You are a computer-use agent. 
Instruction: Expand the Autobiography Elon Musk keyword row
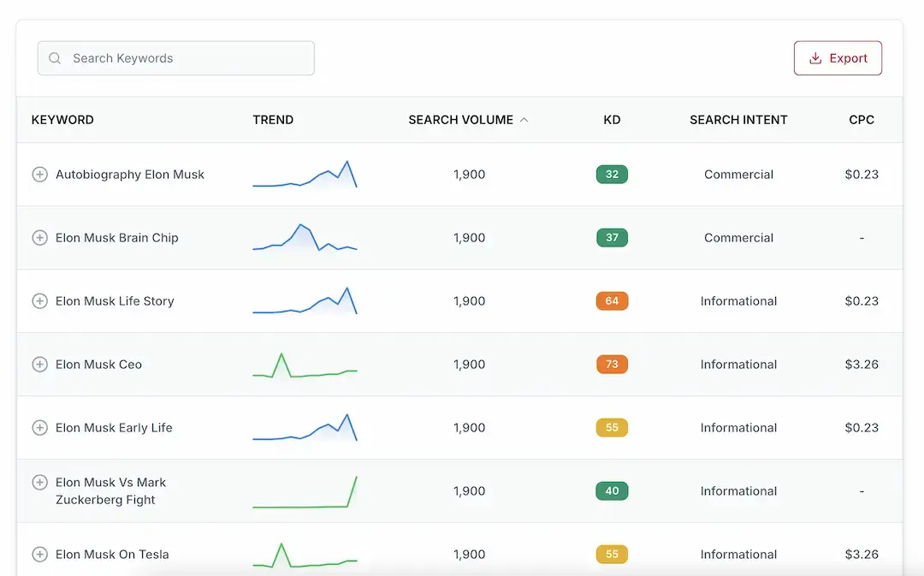tap(39, 175)
